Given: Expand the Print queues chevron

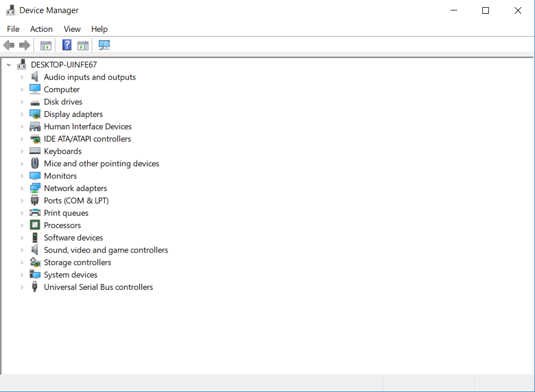Looking at the screenshot, I should point(22,213).
